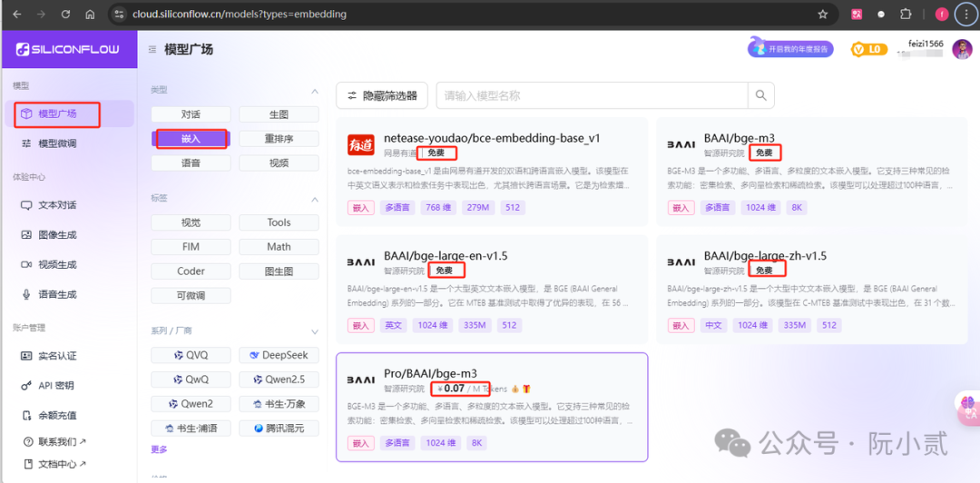Expand the 系列 / 厂商 section chevron
The height and width of the screenshot is (483, 980).
pos(314,331)
